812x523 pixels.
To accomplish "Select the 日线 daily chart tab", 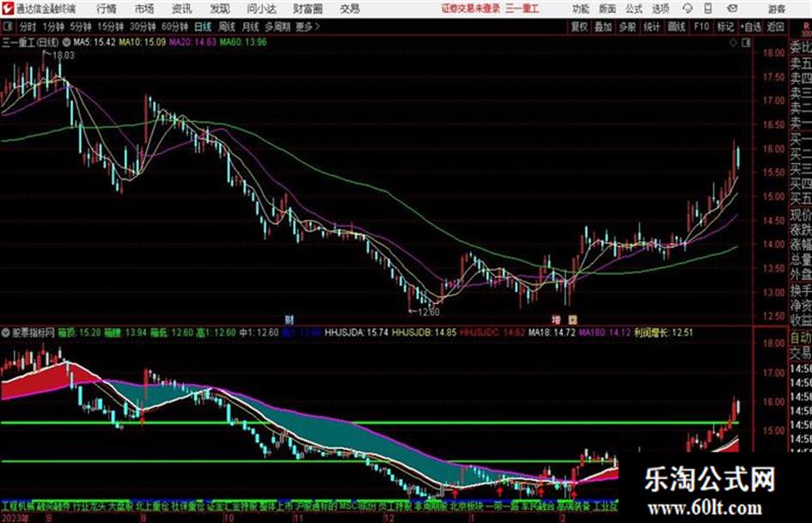I will pos(203,27).
